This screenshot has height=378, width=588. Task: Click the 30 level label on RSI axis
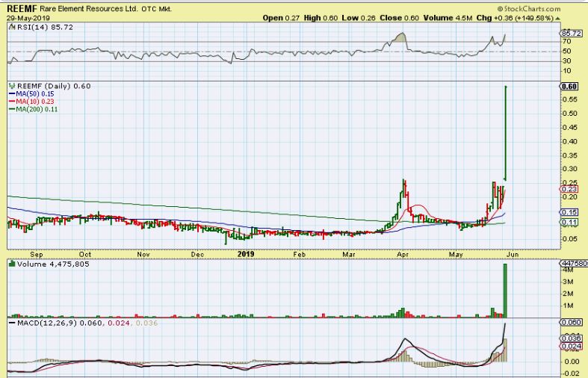point(566,61)
